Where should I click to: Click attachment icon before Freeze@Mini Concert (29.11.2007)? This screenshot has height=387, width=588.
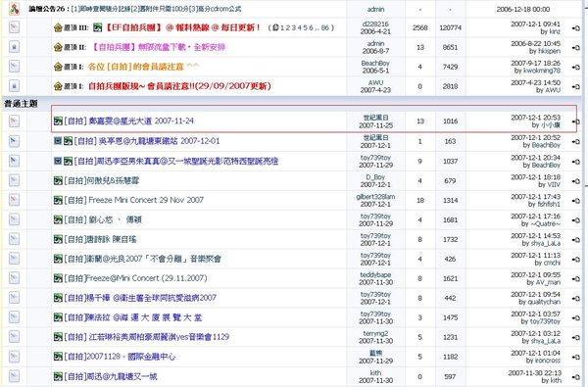[58, 278]
